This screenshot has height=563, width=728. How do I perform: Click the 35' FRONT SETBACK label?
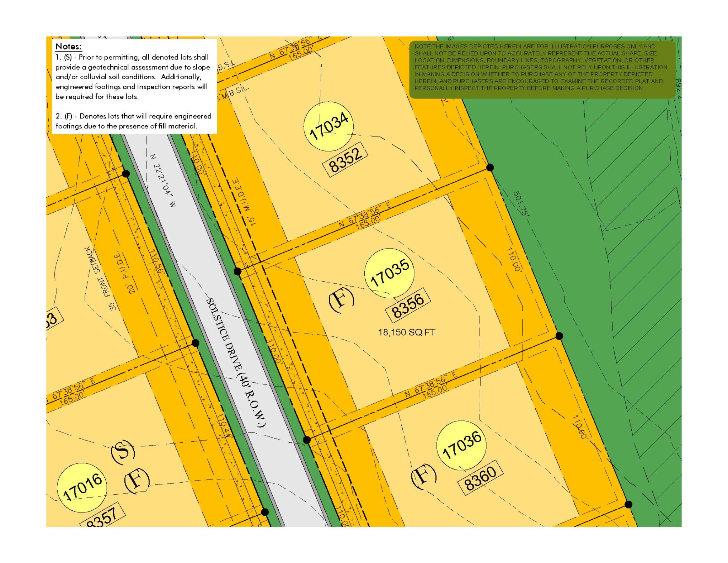tap(100, 278)
